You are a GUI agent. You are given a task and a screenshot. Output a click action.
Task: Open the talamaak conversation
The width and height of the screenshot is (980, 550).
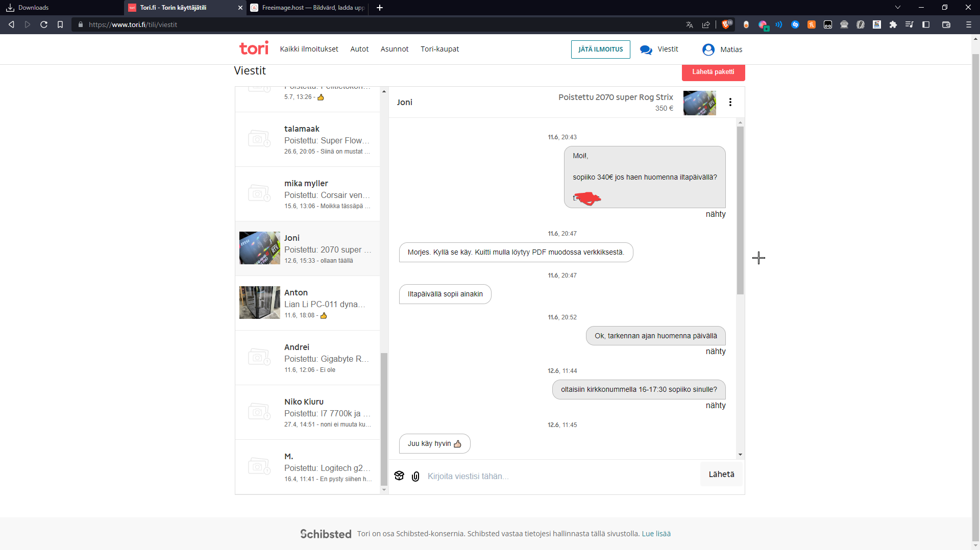tap(307, 139)
